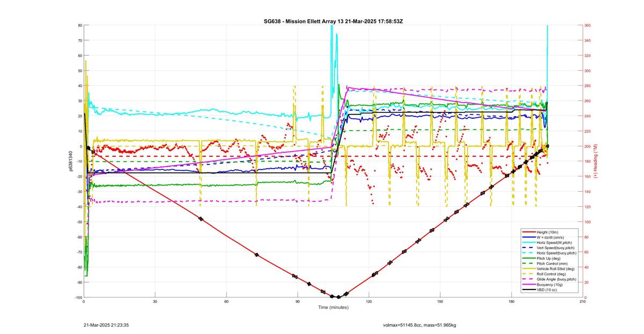Click the '(+) Heading (°M)' right axis label
Image resolution: width=644 pixels, height=334 pixels.
pos(596,161)
